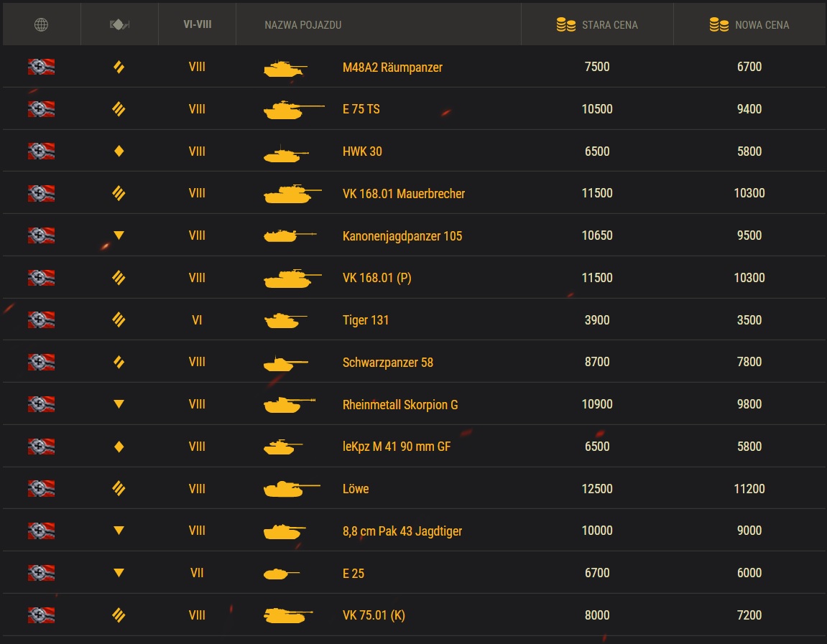Click the M48A2 Räumpanzer tank silhouette
The width and height of the screenshot is (827, 644).
(285, 68)
